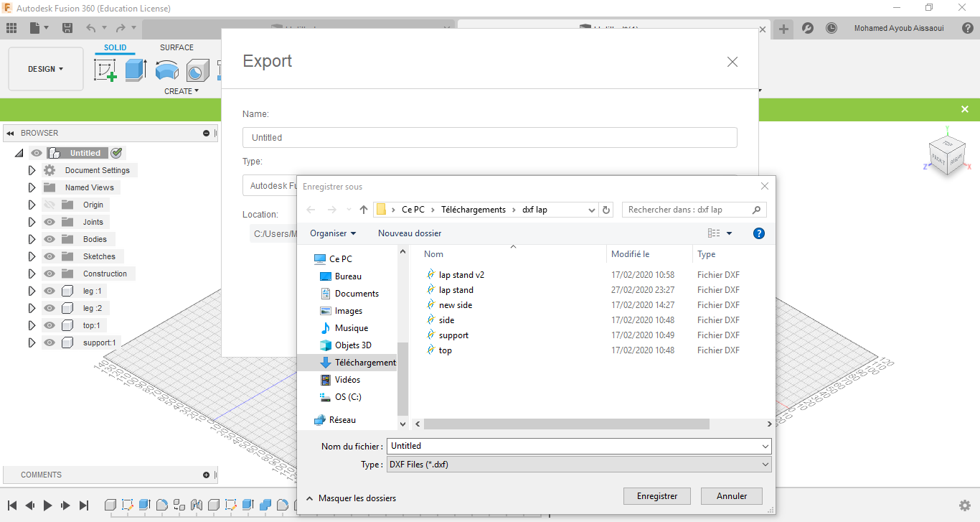Screen dimensions: 980x522
Task: Select the Hole tool
Action: (x=197, y=70)
